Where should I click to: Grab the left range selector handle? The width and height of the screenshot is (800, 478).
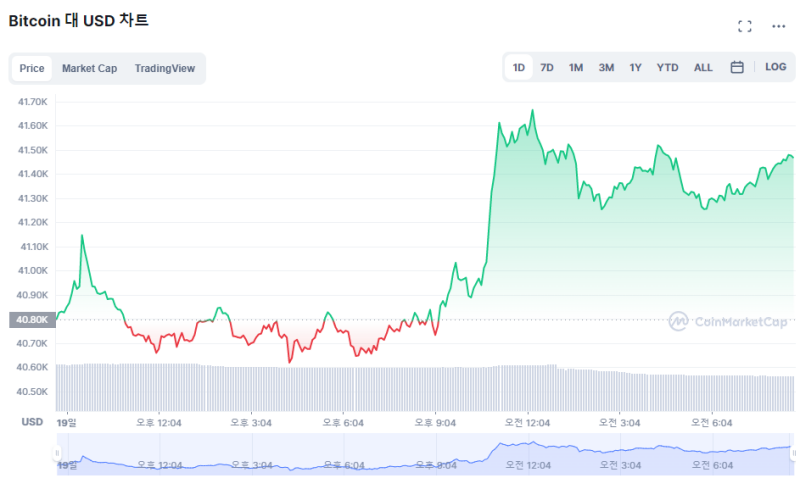[57, 453]
